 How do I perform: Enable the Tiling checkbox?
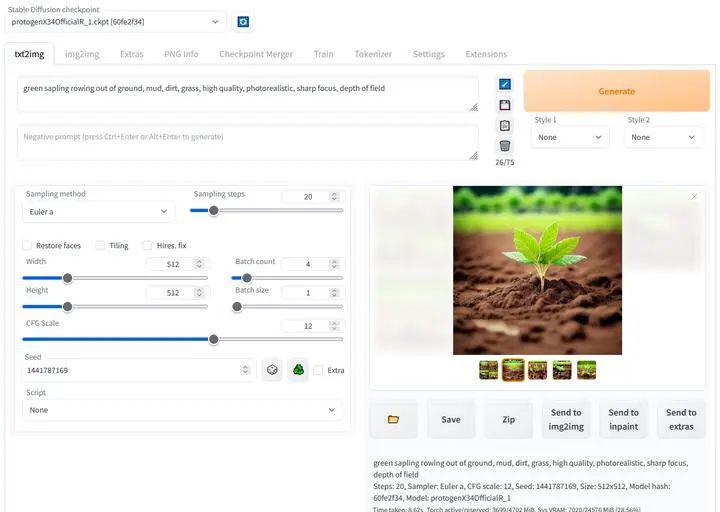click(x=100, y=245)
